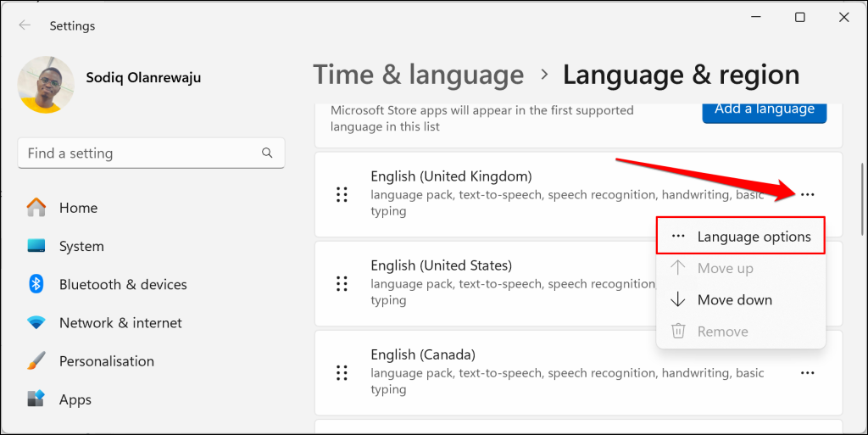The width and height of the screenshot is (868, 435).
Task: Click the vertical scrollbar thumb
Action: [x=861, y=199]
